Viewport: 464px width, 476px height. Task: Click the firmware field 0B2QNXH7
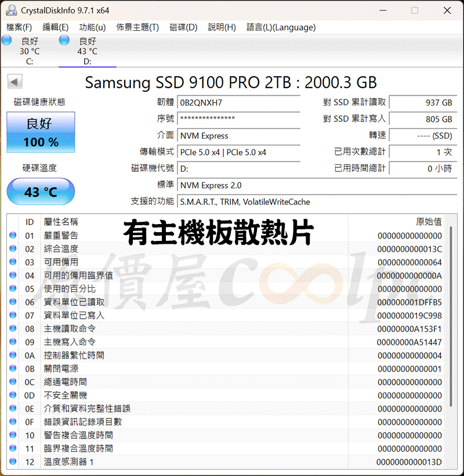click(239, 103)
